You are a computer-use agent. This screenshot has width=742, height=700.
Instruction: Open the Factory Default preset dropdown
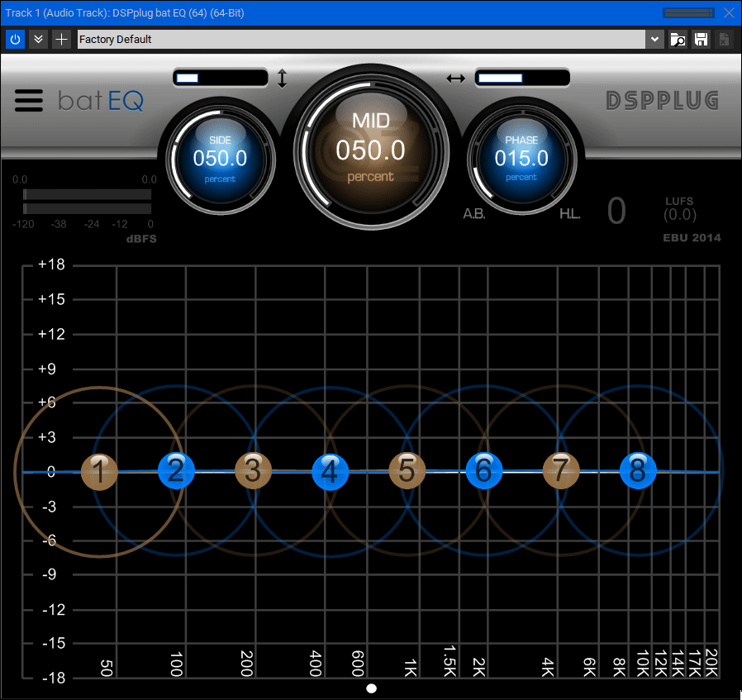pos(361,39)
